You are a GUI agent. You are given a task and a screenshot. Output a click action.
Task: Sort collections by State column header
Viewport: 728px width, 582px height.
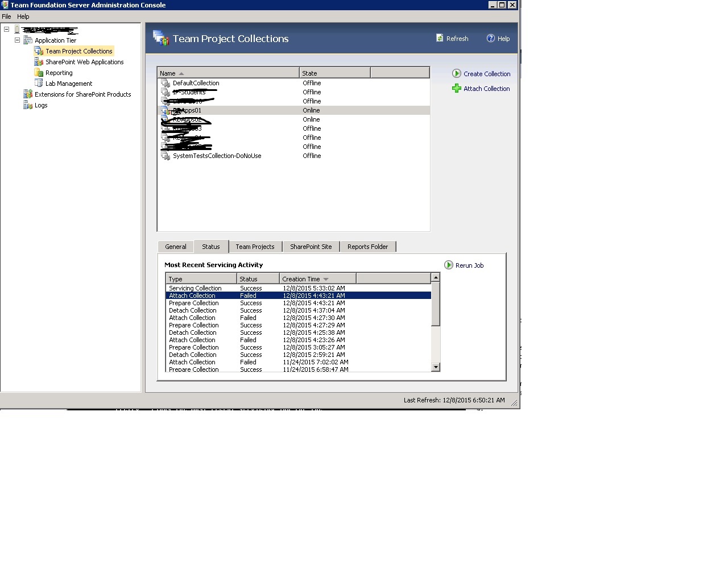pyautogui.click(x=334, y=73)
